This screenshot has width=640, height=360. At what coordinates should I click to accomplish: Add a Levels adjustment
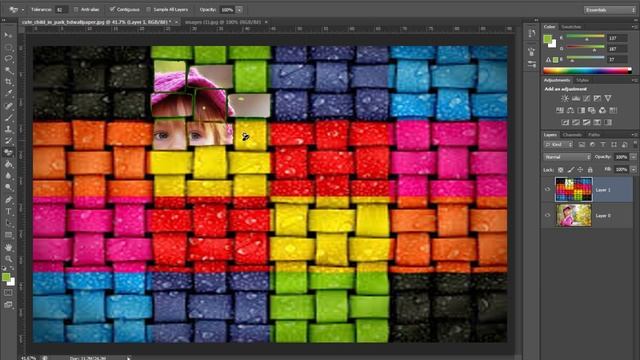[576, 98]
